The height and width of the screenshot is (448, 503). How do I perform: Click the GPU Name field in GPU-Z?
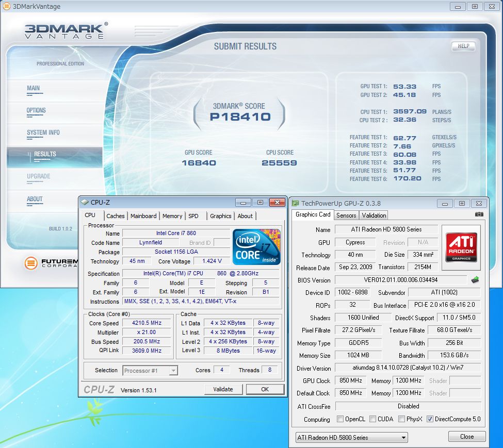pyautogui.click(x=386, y=229)
